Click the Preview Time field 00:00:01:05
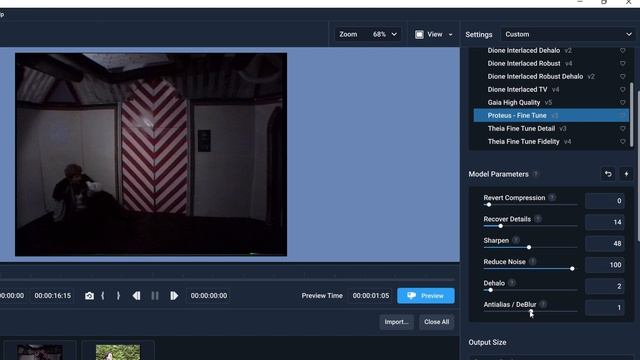Screen dimensions: 640x360 371,296
